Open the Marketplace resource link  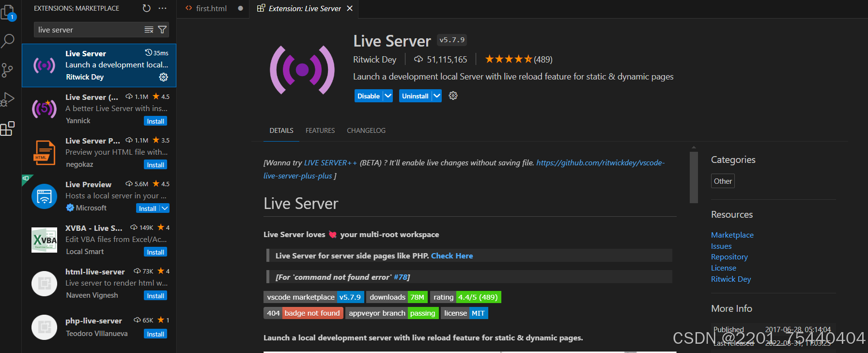click(x=732, y=235)
